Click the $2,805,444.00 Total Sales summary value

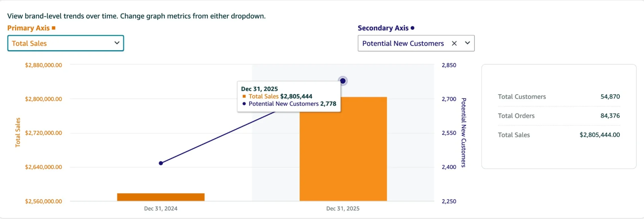[x=599, y=135]
